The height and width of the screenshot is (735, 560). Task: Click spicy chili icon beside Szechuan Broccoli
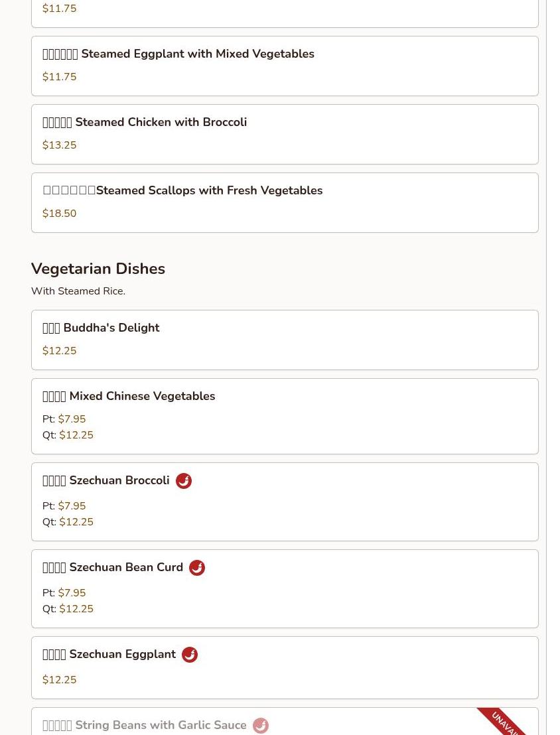click(x=184, y=481)
